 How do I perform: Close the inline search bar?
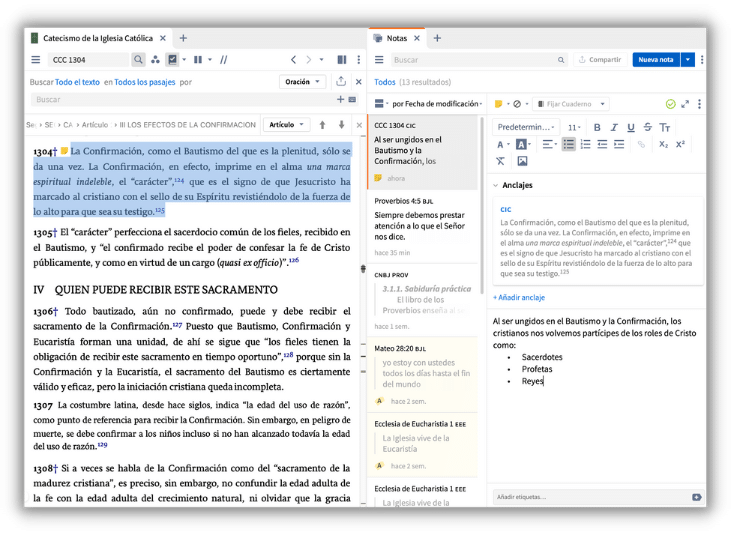click(x=359, y=82)
